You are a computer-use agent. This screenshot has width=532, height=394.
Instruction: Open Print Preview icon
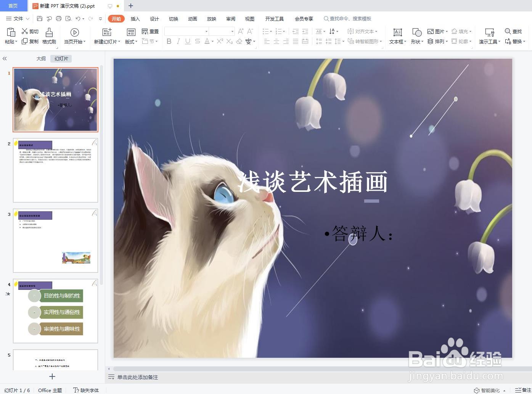click(x=68, y=18)
